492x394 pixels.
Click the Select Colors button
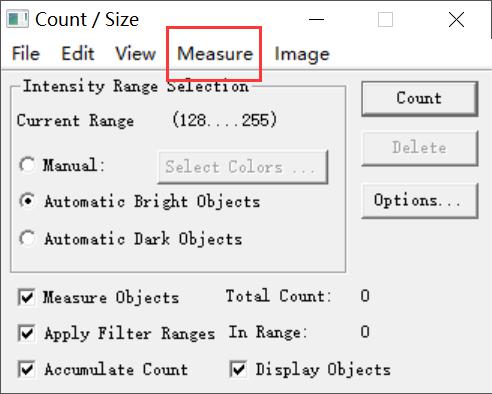(243, 167)
